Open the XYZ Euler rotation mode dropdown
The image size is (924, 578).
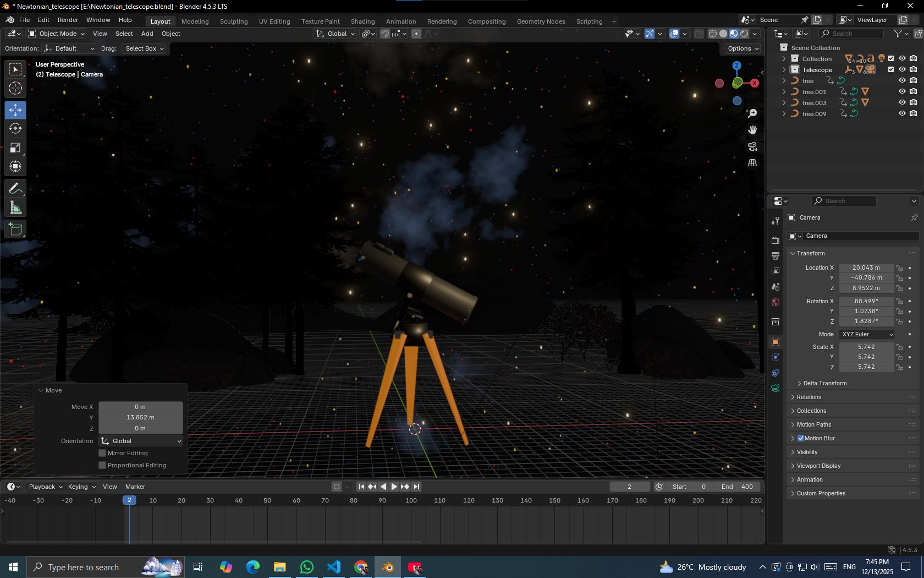[x=866, y=334]
